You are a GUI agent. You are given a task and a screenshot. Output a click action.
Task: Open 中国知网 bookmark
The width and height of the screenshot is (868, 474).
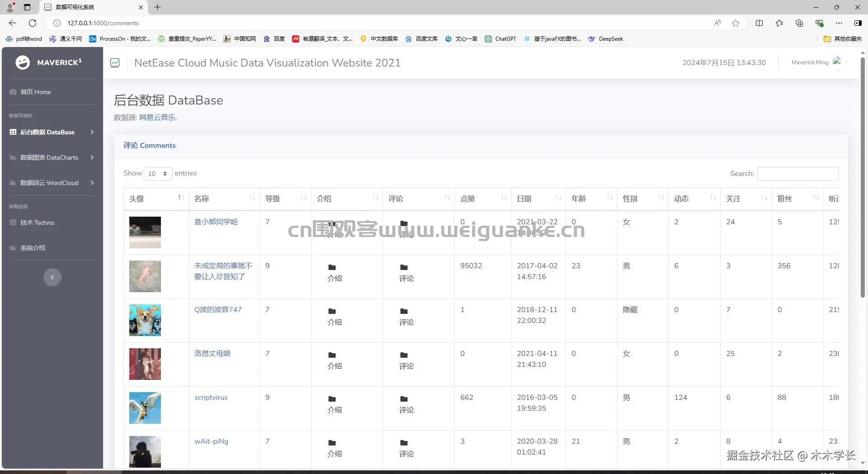coord(240,39)
